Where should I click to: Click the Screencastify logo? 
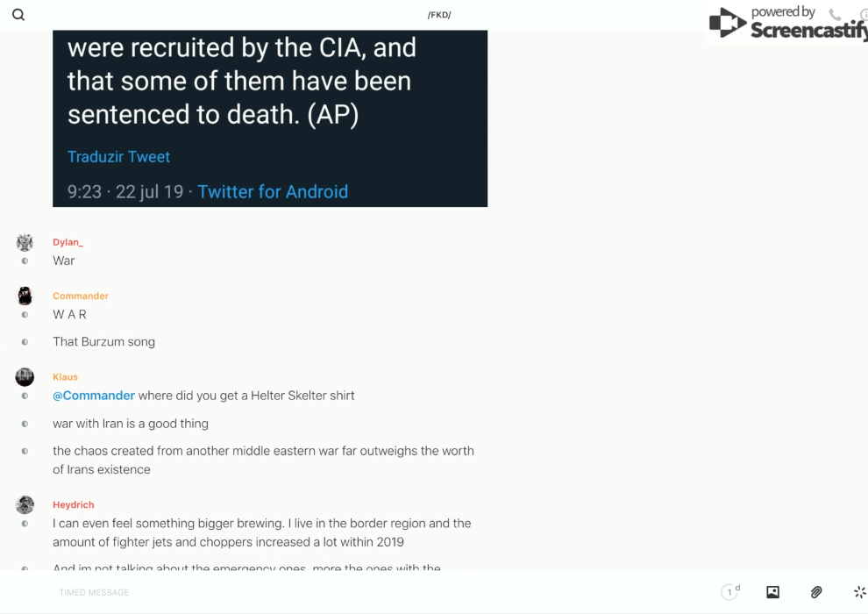coord(785,24)
